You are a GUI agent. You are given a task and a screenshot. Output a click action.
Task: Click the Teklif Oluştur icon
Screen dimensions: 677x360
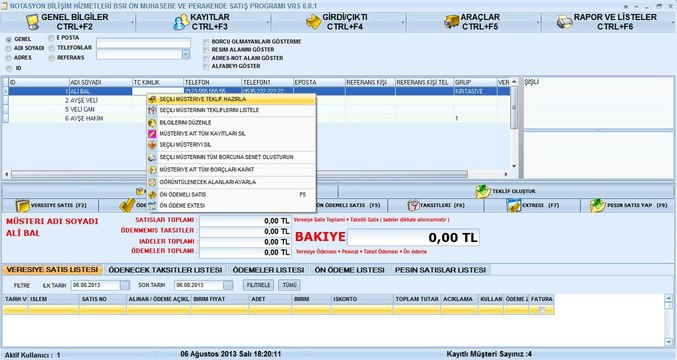pyautogui.click(x=482, y=191)
